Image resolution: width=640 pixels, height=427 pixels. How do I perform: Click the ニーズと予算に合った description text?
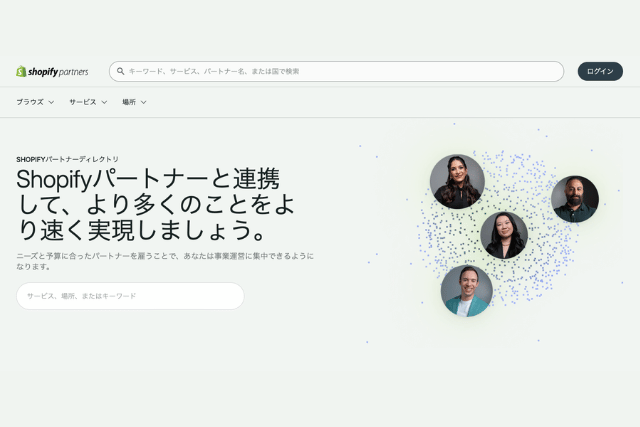165,261
